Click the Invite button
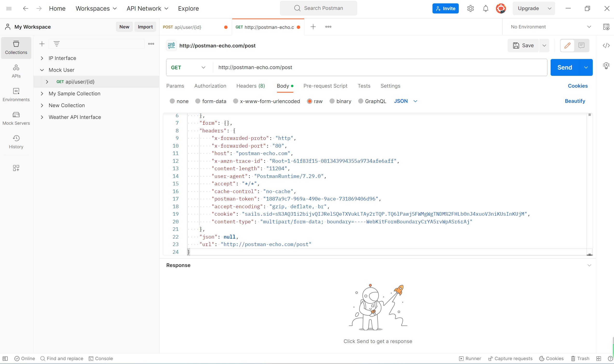614x364 pixels. coord(445,8)
